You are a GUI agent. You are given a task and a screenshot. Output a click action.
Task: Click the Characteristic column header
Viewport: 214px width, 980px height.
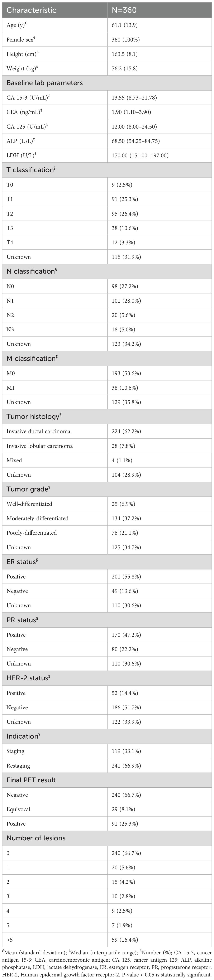click(31, 10)
